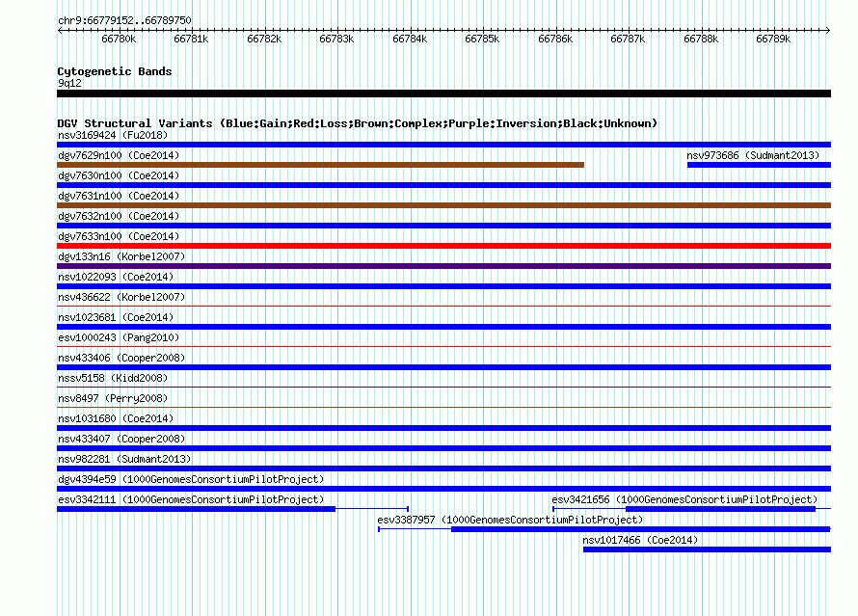Image resolution: width=858 pixels, height=616 pixels.
Task: Open variant nsv1017466 (Coe2014) label
Action: coord(640,540)
